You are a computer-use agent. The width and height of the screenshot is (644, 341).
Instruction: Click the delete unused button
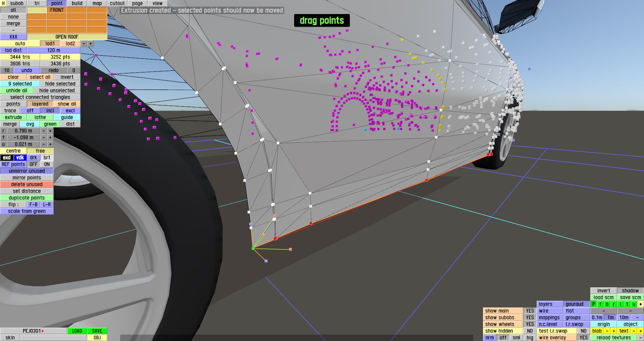click(27, 184)
